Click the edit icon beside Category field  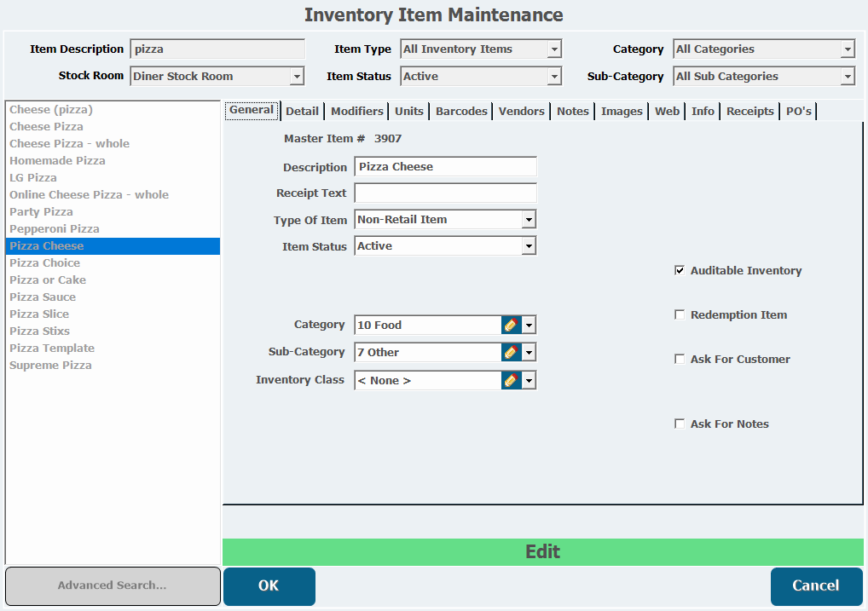pos(511,325)
